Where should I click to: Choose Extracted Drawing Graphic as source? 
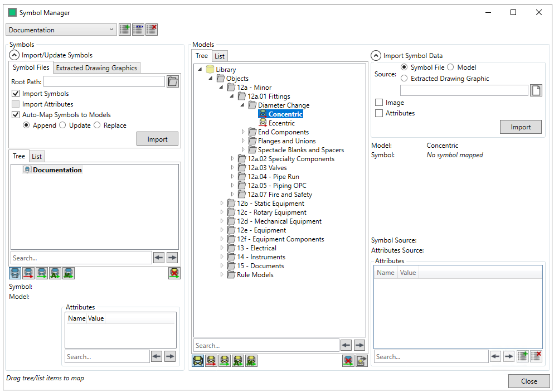coord(404,79)
